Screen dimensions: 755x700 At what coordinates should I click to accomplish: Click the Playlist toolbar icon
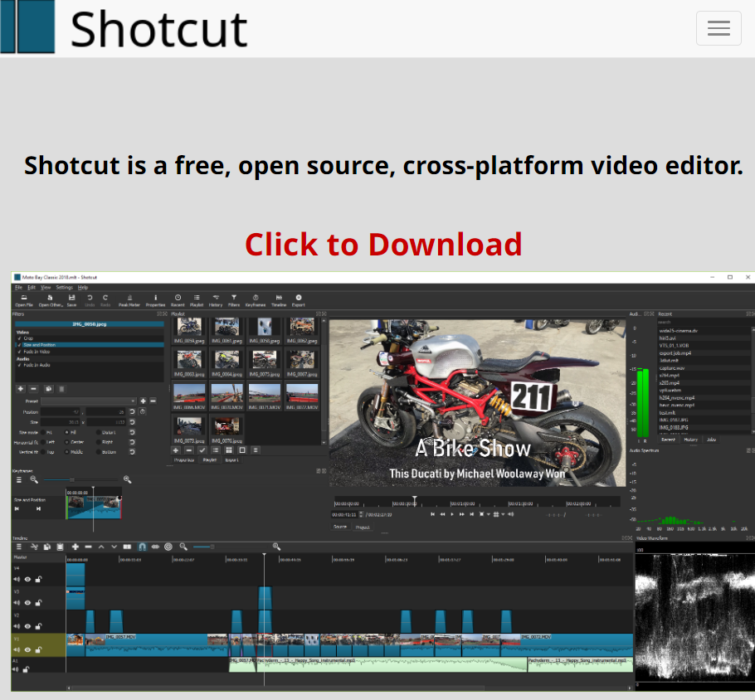point(197,300)
